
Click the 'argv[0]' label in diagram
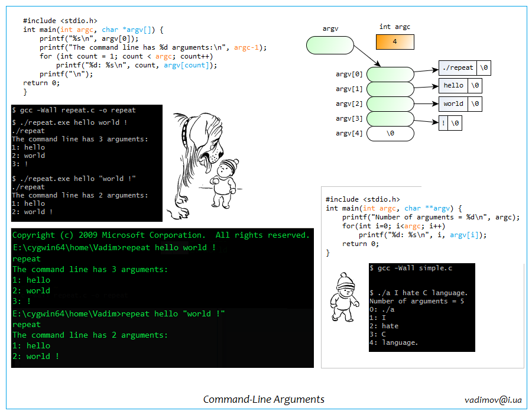[x=349, y=74]
